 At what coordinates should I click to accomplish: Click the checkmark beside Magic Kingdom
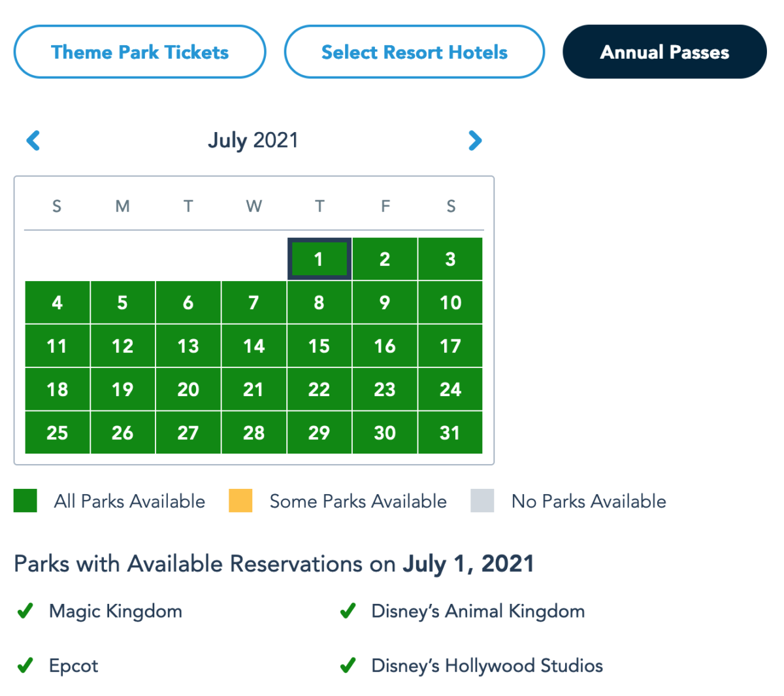pos(25,611)
